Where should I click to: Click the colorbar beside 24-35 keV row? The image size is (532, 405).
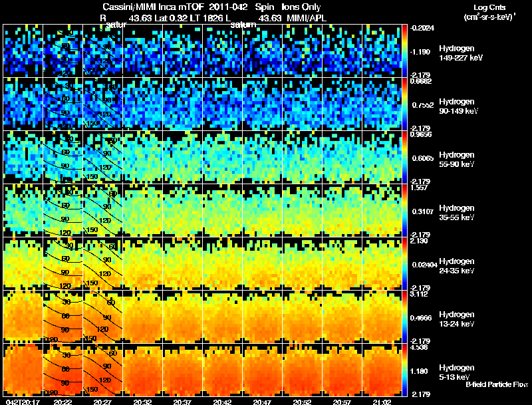(404, 264)
